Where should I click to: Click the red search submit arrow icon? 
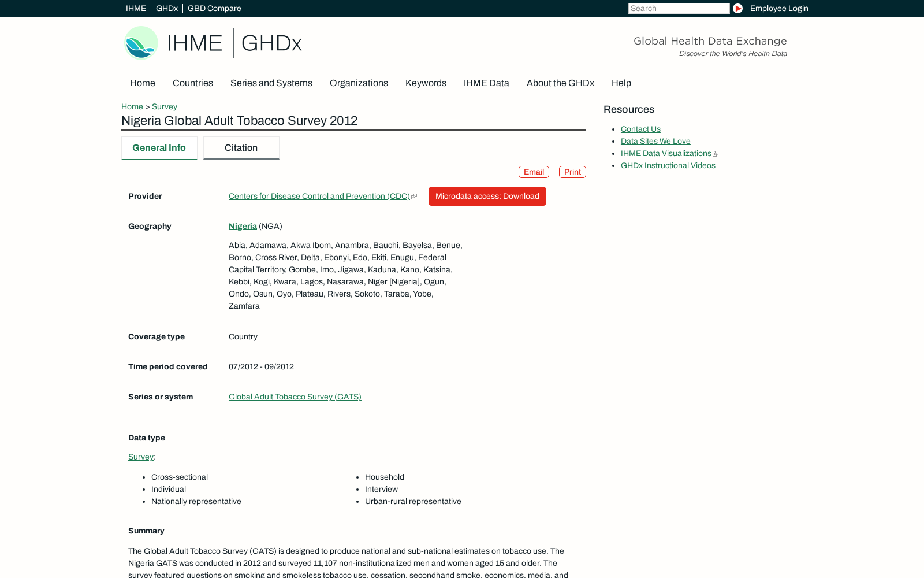click(737, 8)
